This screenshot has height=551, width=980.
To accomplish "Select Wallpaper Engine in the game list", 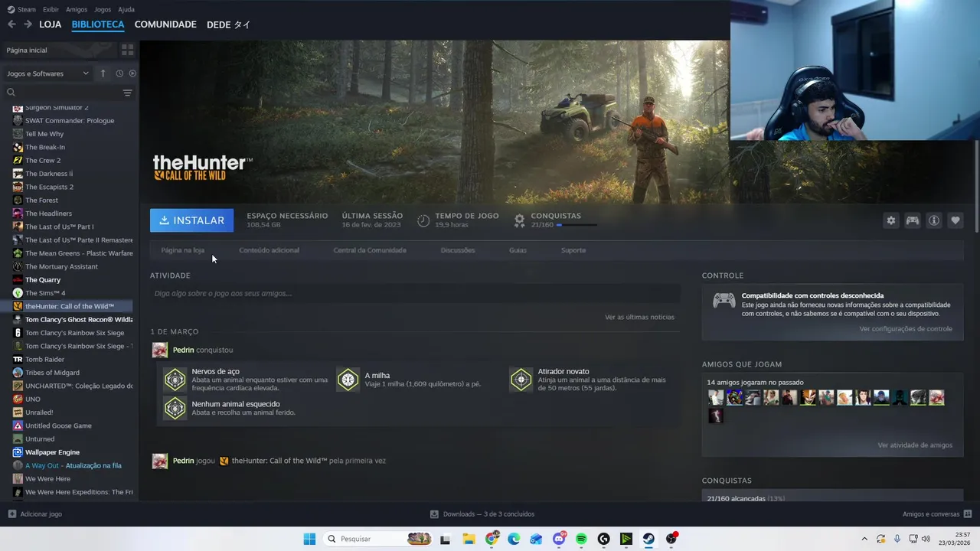I will point(52,452).
